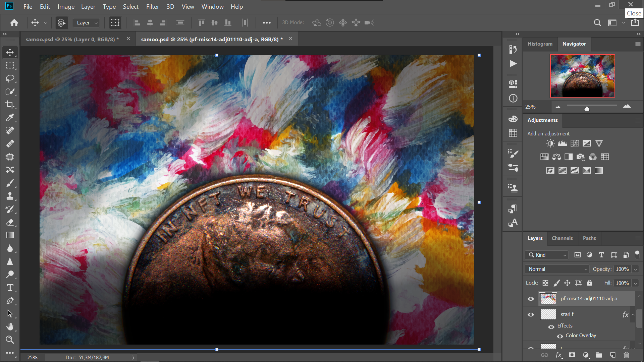Delete layer with trash icon

tap(626, 355)
